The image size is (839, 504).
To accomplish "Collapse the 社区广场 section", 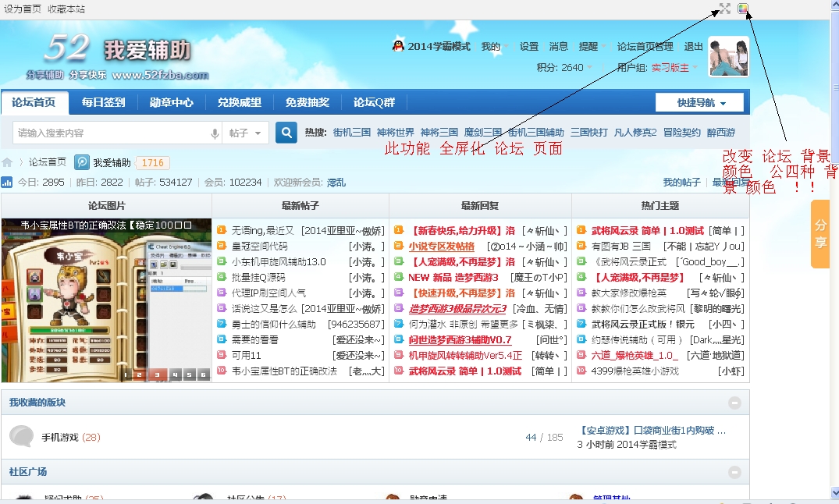I will 734,472.
